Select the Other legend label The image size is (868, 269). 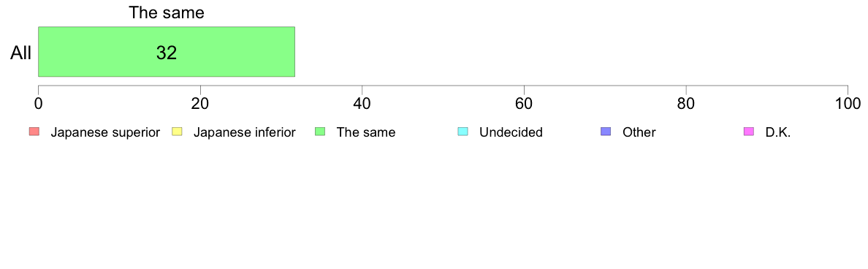639,132
